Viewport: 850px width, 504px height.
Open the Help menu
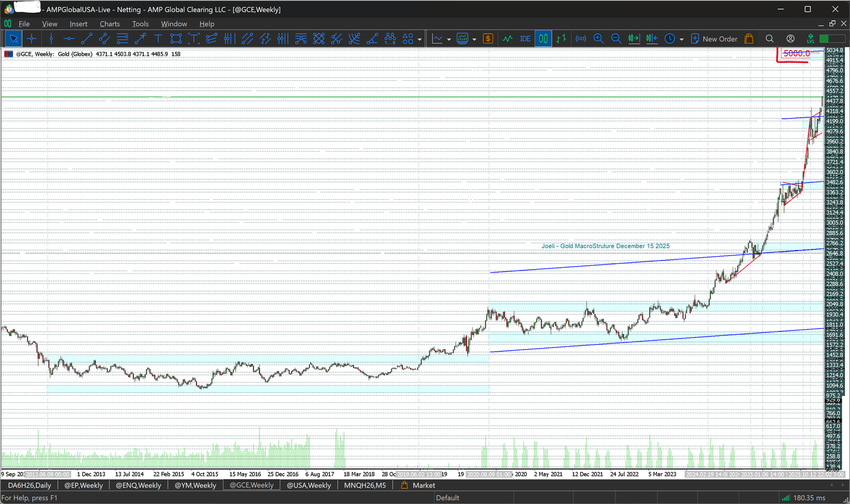(x=207, y=24)
